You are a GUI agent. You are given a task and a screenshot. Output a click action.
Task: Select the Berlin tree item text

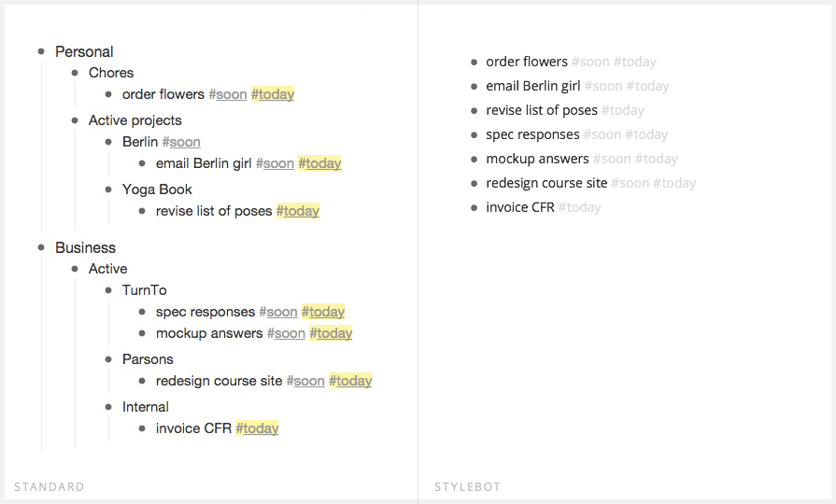tap(140, 142)
